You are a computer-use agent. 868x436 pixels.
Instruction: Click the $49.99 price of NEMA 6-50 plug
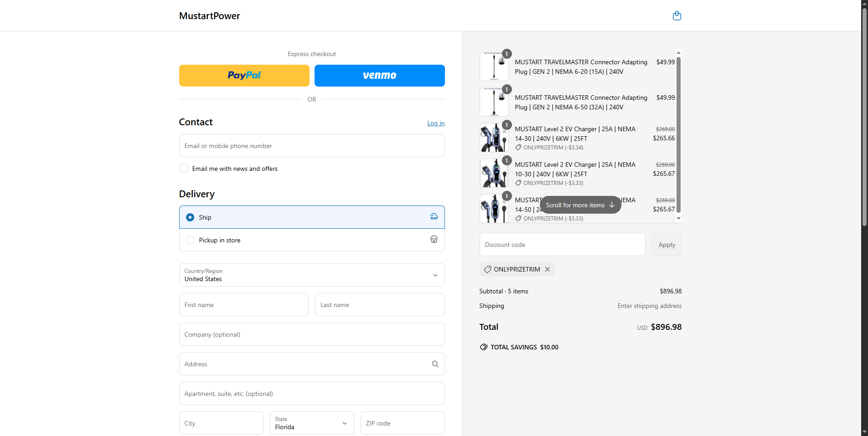(x=666, y=97)
